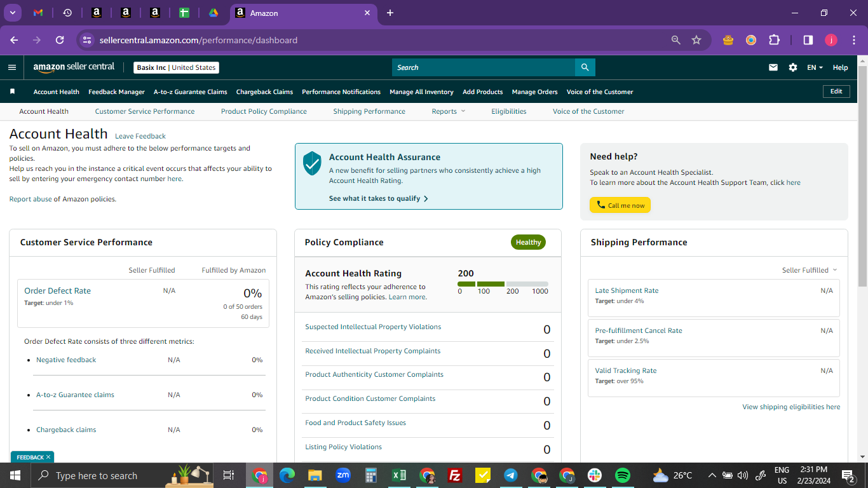Click the Account Health Rating score bar

pyautogui.click(x=503, y=284)
